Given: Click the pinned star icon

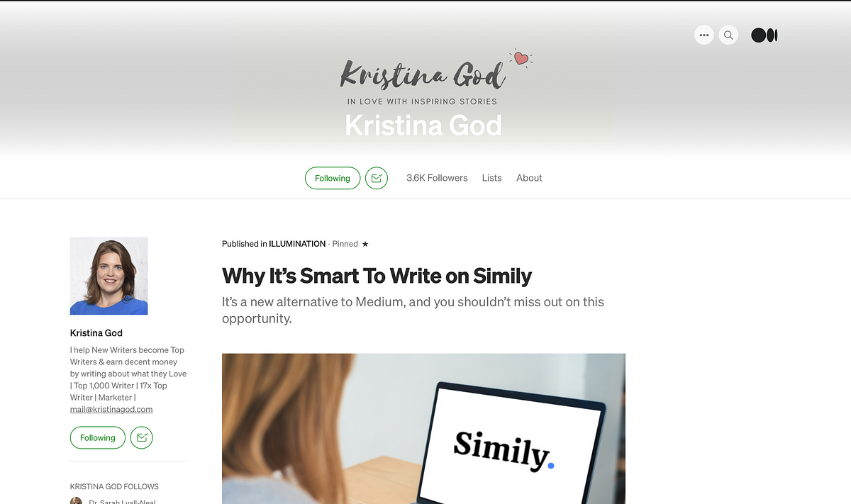Looking at the screenshot, I should (x=365, y=244).
